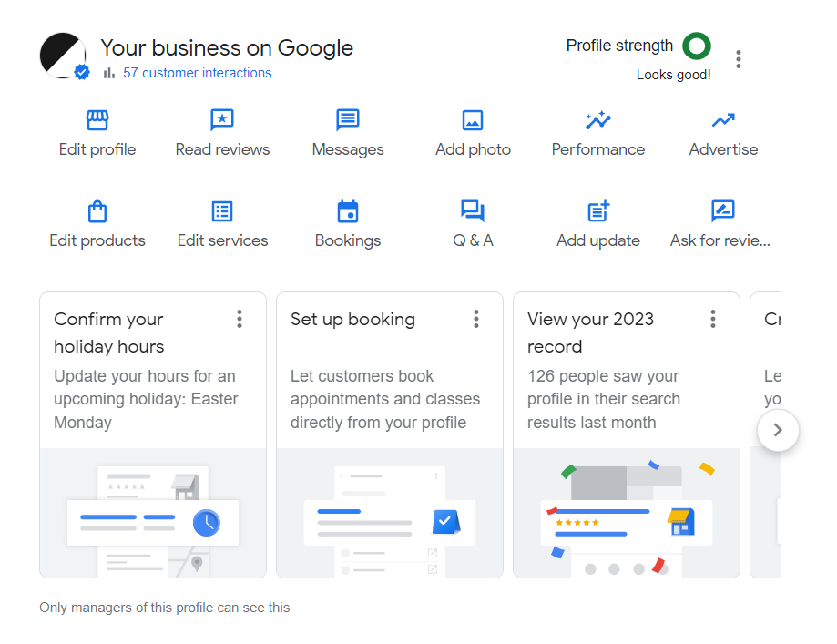Open the three-dot menu on holiday hours card

pos(240,319)
